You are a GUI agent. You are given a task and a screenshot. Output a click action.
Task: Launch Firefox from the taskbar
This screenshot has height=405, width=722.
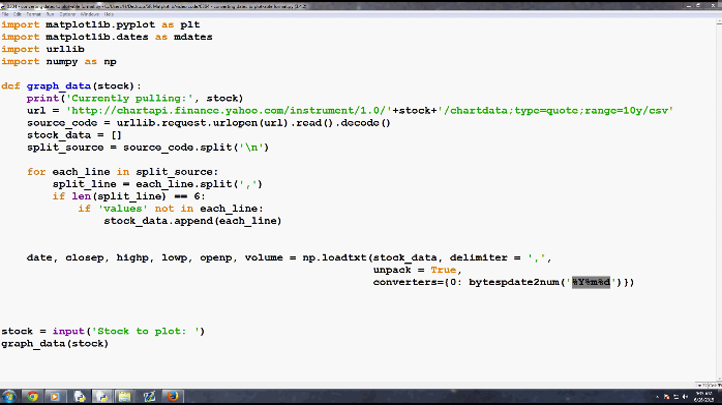click(x=172, y=397)
